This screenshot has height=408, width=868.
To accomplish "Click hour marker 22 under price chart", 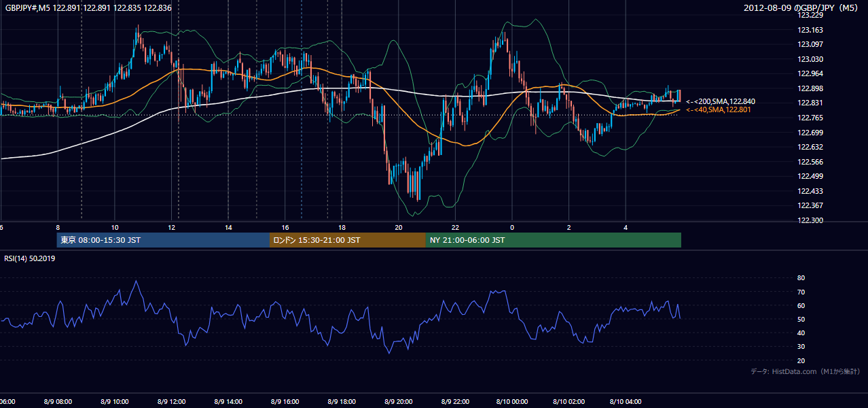I will (456, 227).
